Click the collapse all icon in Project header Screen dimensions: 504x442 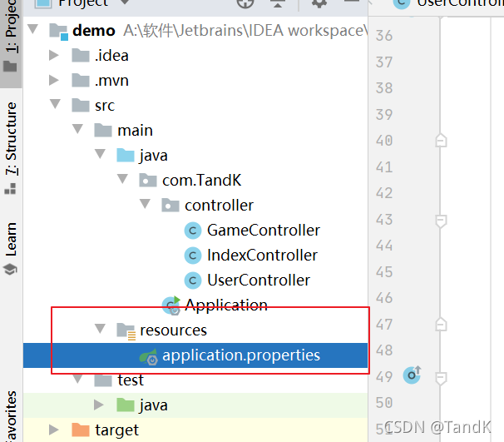tap(278, 3)
